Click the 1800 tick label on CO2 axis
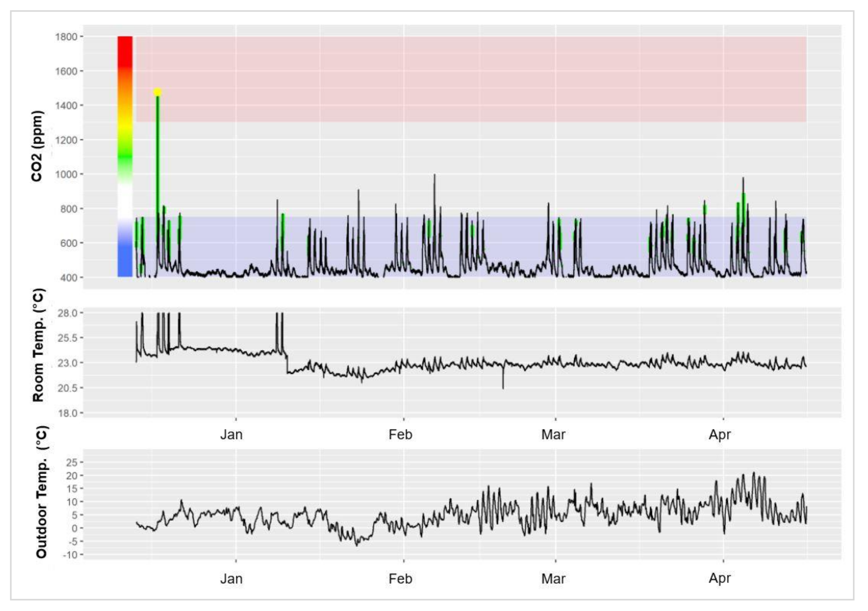This screenshot has width=868, height=611. pos(66,37)
